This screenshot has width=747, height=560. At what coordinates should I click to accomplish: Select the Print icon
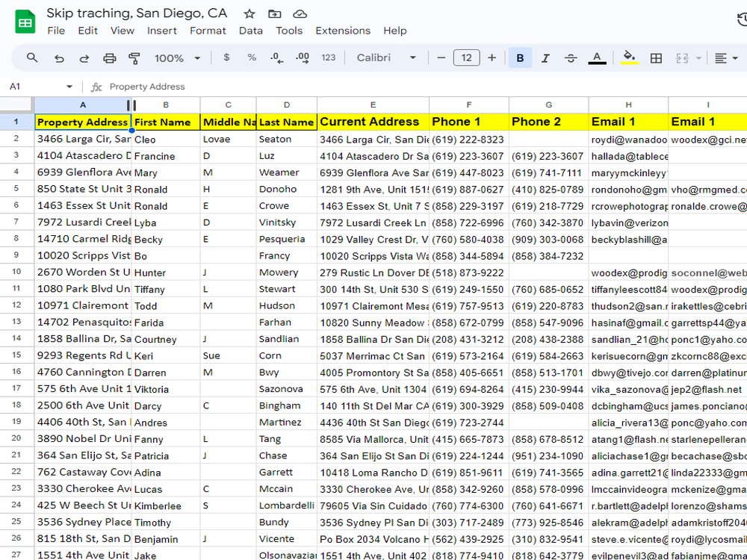coord(108,57)
